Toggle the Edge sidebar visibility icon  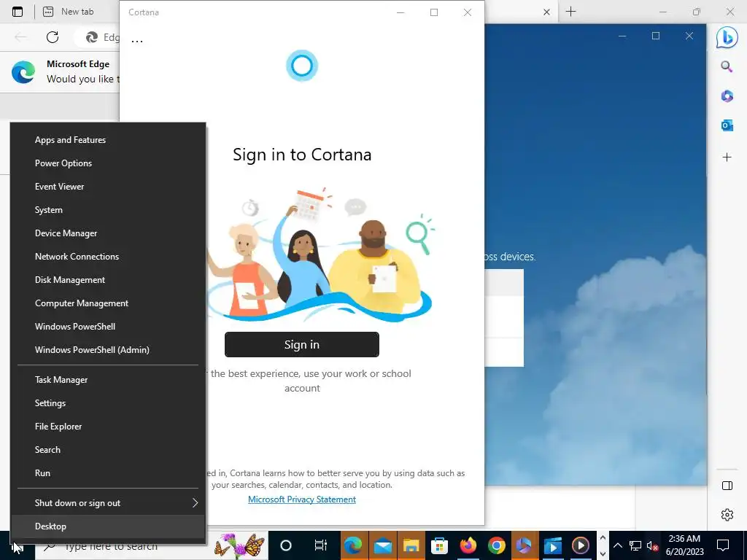(727, 486)
